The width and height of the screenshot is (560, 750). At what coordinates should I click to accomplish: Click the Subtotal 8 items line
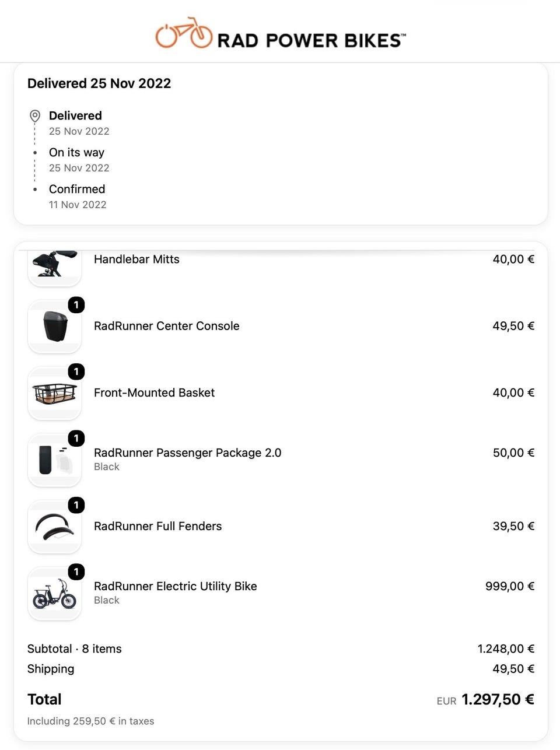pyautogui.click(x=281, y=649)
